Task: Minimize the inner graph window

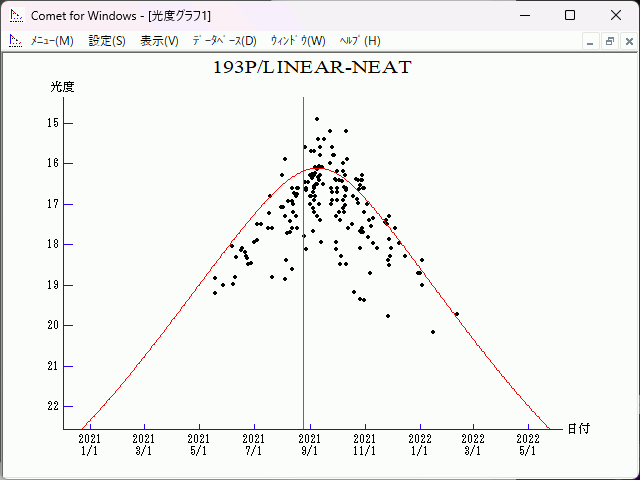Action: tap(590, 42)
